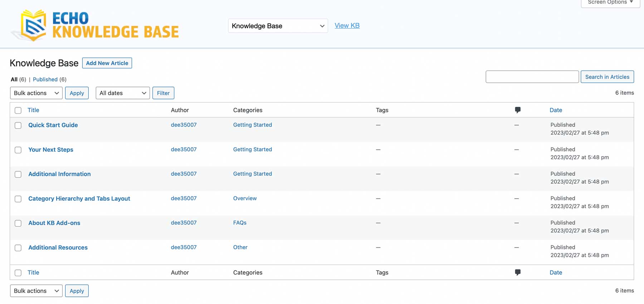Check the Additional Resources article checkbox
644x304 pixels.
click(x=18, y=248)
